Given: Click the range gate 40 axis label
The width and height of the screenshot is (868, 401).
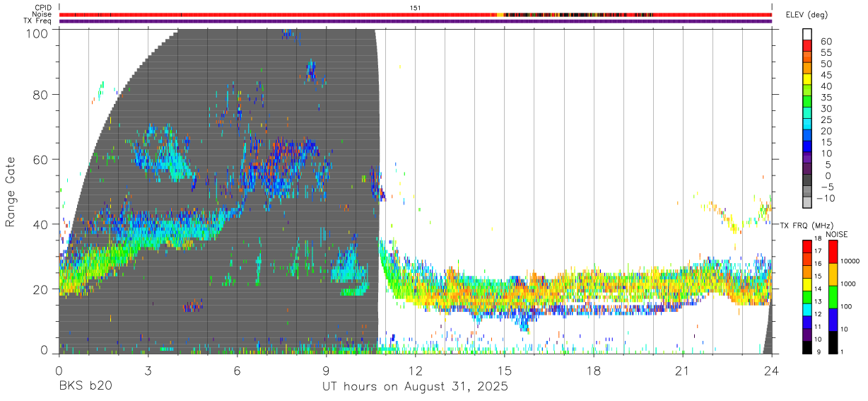Looking at the screenshot, I should (41, 224).
